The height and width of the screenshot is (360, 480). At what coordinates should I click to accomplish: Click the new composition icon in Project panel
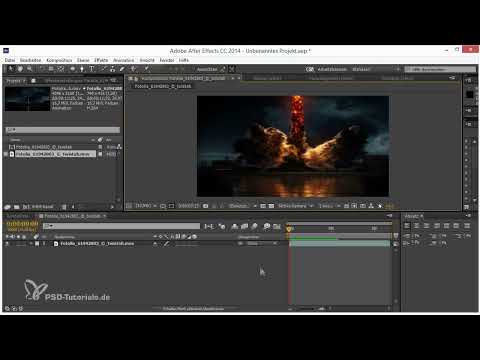point(26,207)
